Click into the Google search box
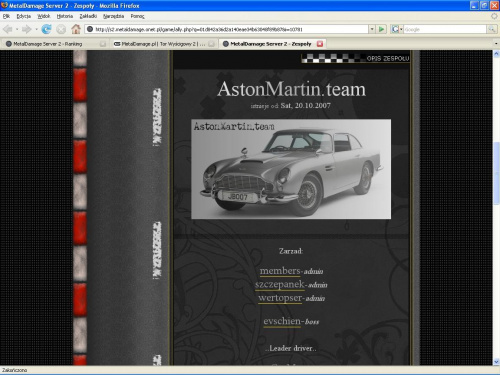 pyautogui.click(x=445, y=29)
